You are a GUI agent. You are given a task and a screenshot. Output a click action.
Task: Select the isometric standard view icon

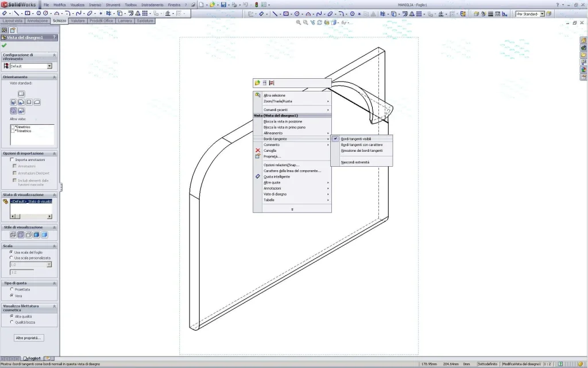pos(13,110)
